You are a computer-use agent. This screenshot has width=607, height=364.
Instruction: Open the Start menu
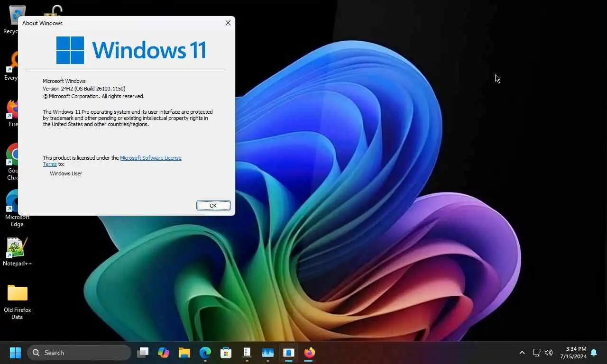pyautogui.click(x=15, y=353)
